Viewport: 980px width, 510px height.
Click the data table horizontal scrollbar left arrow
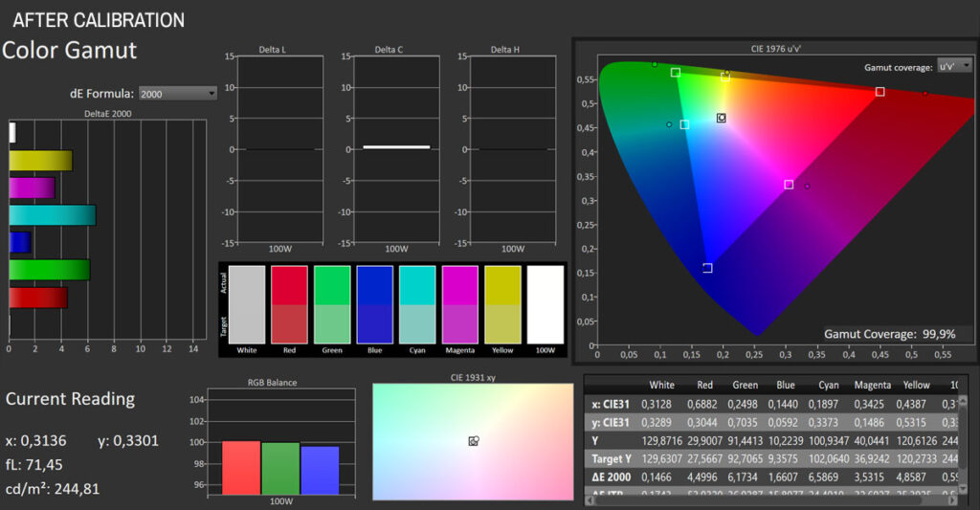[589, 500]
